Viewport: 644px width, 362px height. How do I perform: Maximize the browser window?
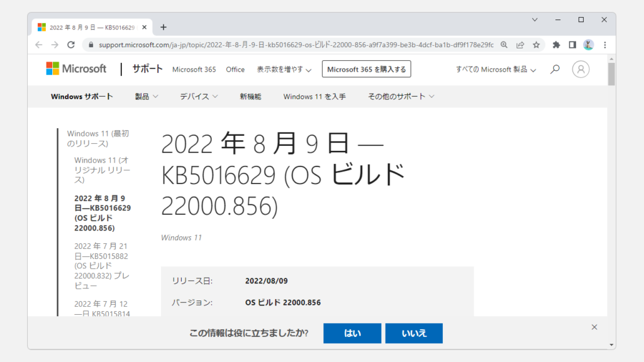pos(580,19)
